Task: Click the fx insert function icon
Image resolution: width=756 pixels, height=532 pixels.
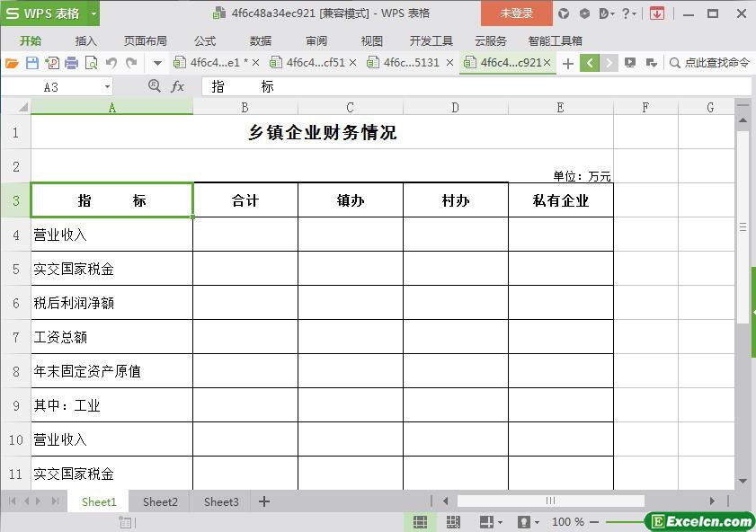Action: tap(178, 87)
